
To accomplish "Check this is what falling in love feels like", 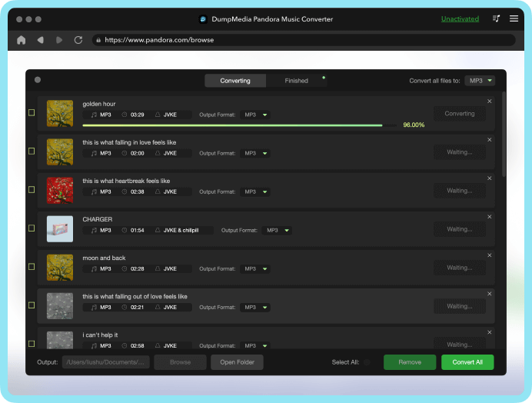I will (32, 151).
